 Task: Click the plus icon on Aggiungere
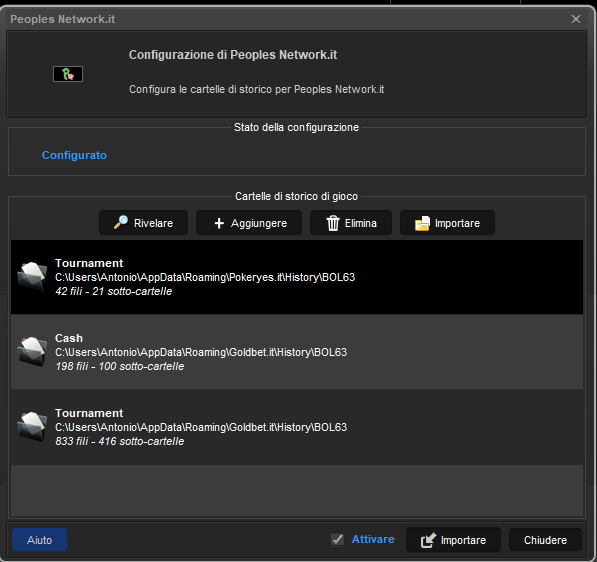tap(219, 223)
